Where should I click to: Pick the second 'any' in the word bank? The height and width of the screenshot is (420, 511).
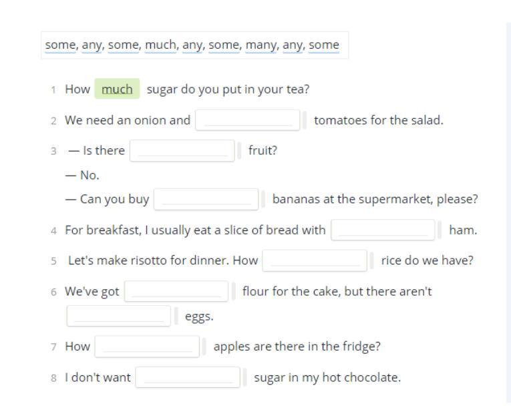[192, 45]
